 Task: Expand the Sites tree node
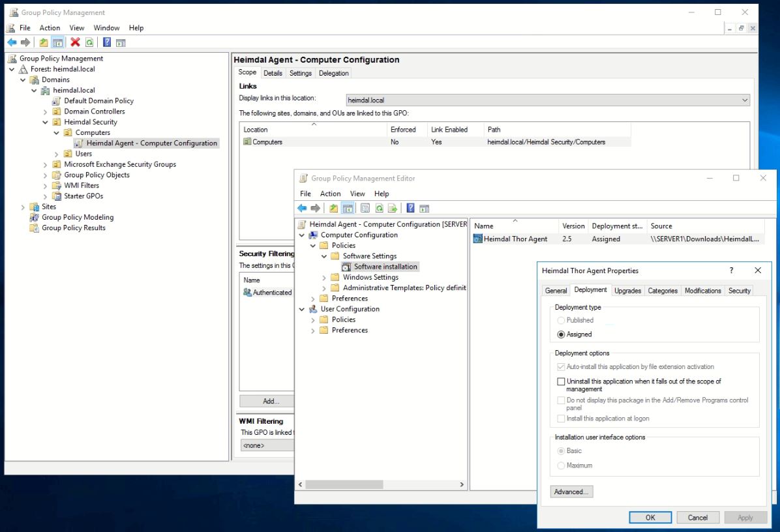23,207
